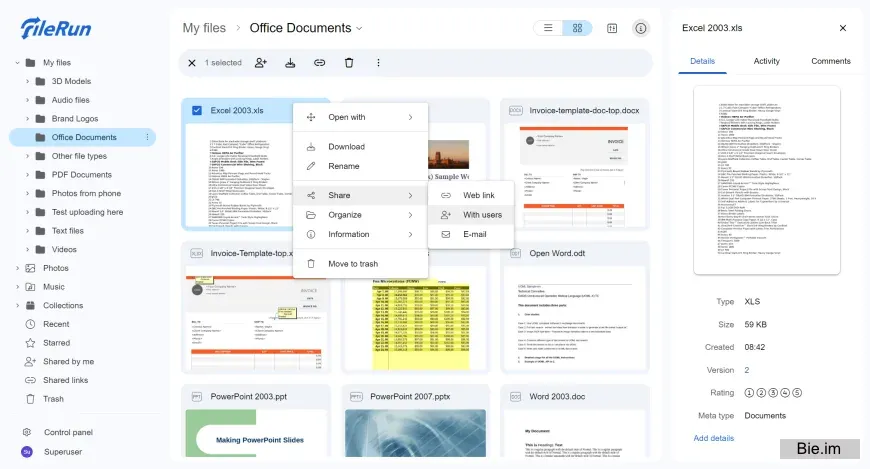870x469 pixels.
Task: Toggle the details info panel icon
Action: 641,28
